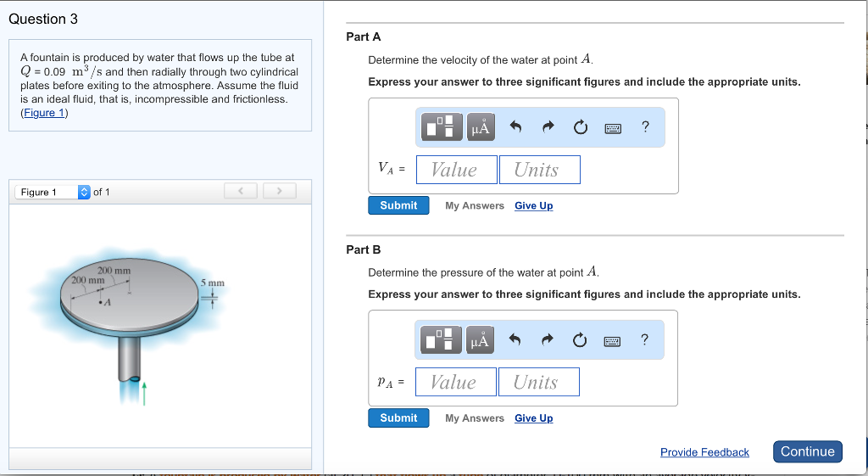Select the Question 3 heading
The height and width of the screenshot is (476, 868).
(x=43, y=19)
